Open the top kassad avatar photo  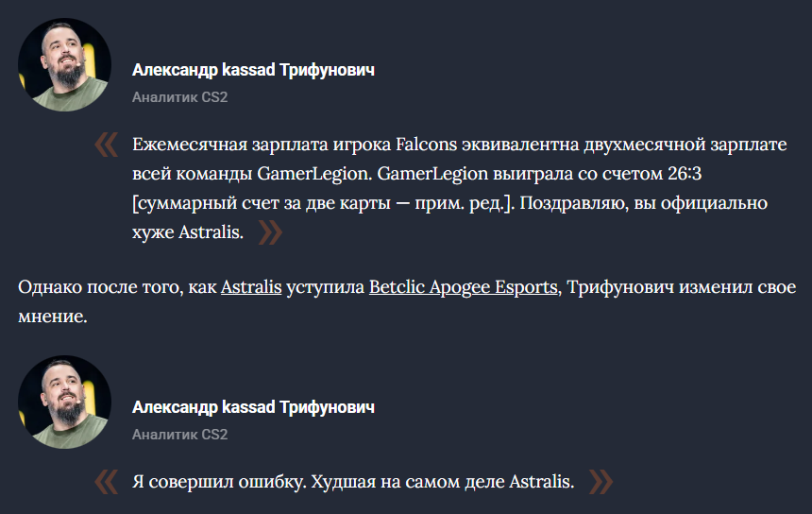point(65,65)
